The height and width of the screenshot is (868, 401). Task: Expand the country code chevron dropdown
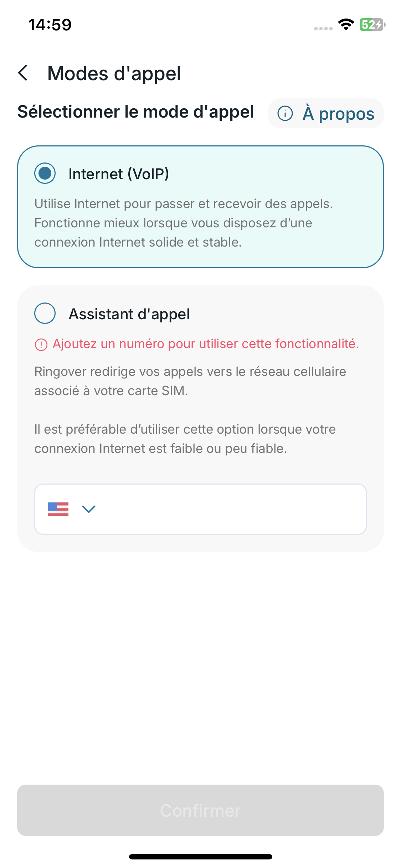[x=88, y=509]
